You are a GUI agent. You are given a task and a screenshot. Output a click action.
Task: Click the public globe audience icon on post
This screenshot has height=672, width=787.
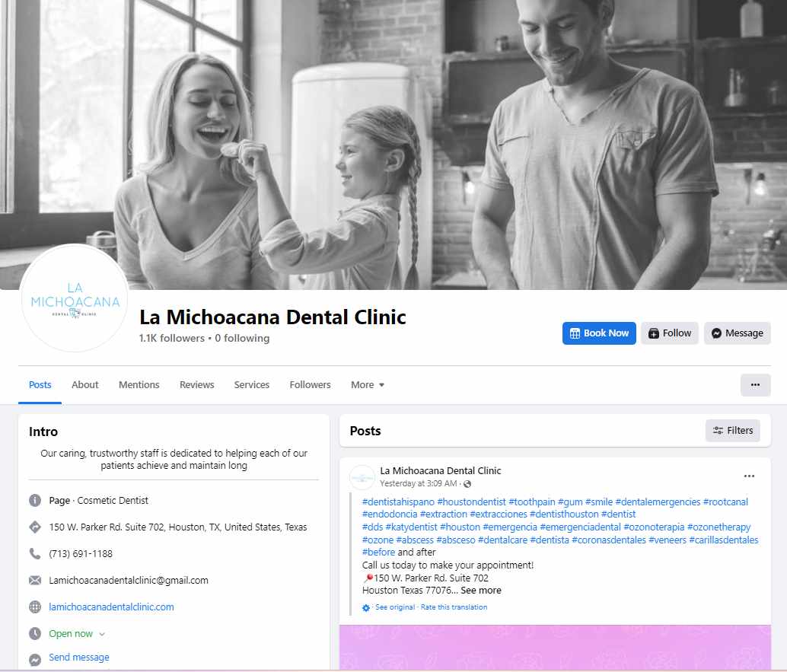pos(467,484)
